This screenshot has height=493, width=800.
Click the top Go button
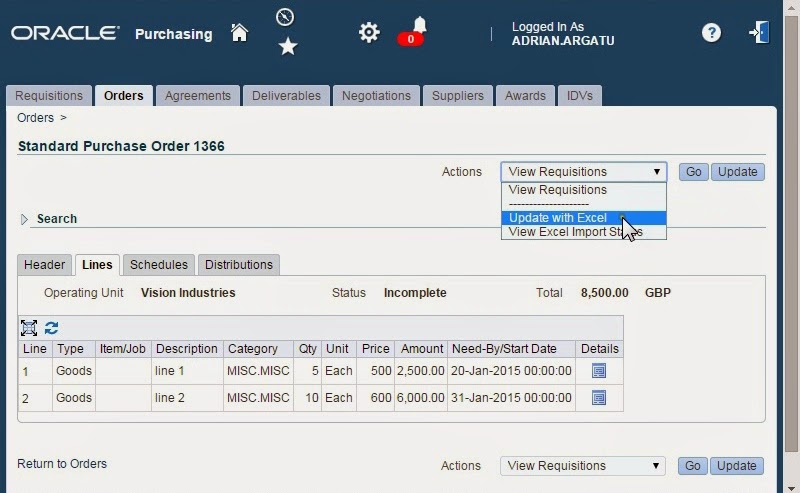point(693,172)
